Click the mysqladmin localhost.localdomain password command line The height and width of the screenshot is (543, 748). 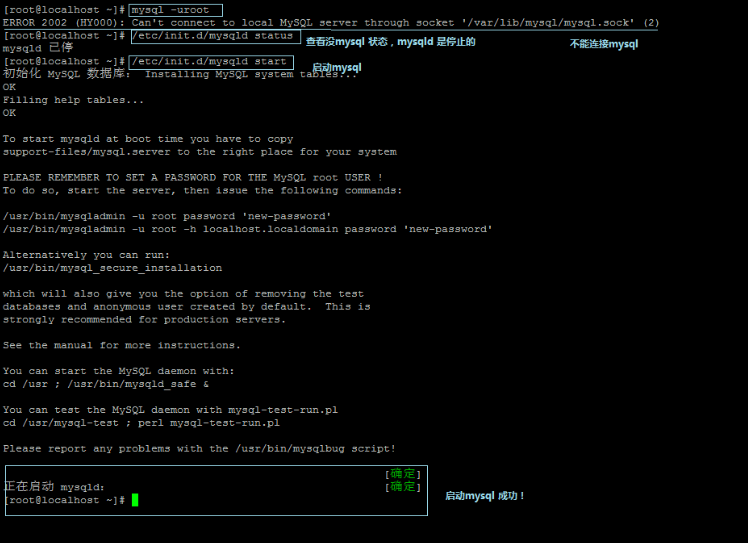(x=247, y=229)
